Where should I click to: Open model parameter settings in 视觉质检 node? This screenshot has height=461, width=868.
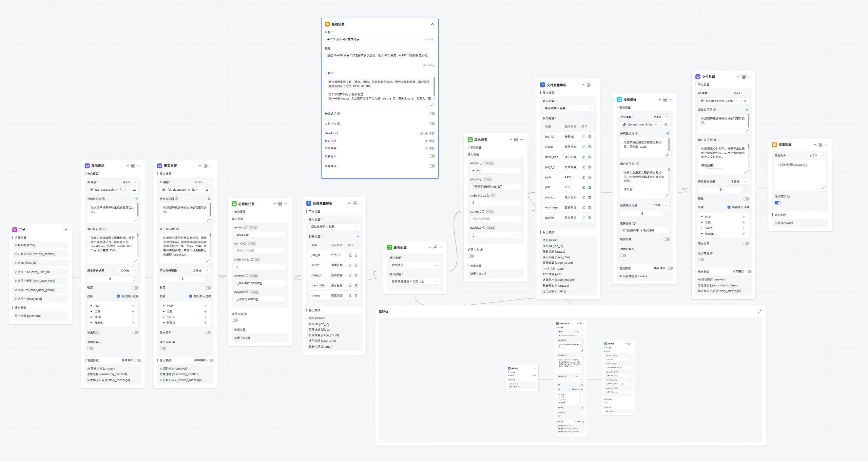(665, 125)
